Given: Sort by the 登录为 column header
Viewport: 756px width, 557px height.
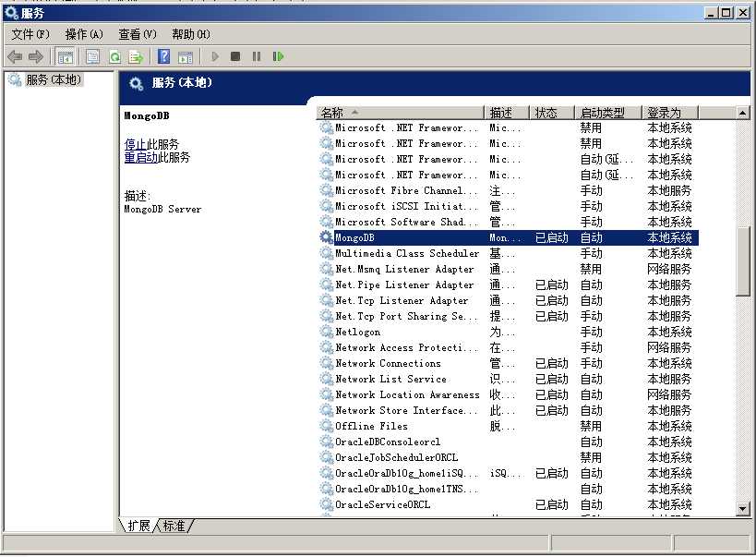Looking at the screenshot, I should [670, 113].
